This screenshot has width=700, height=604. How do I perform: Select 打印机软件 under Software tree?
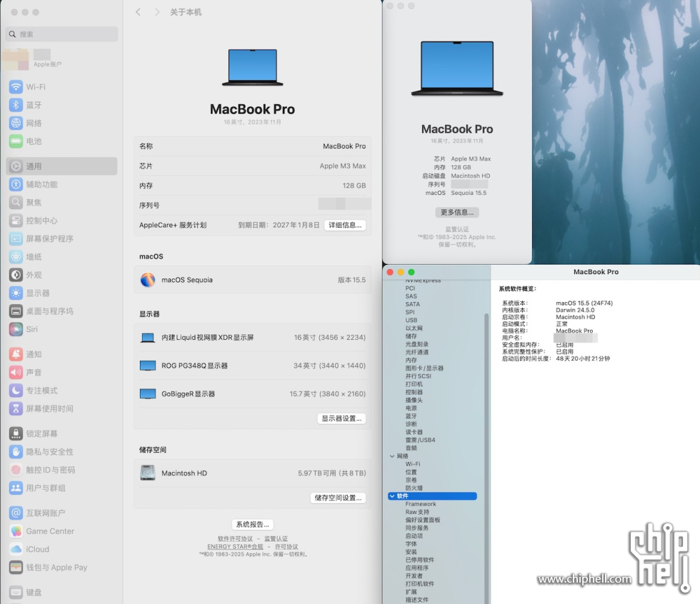420,583
